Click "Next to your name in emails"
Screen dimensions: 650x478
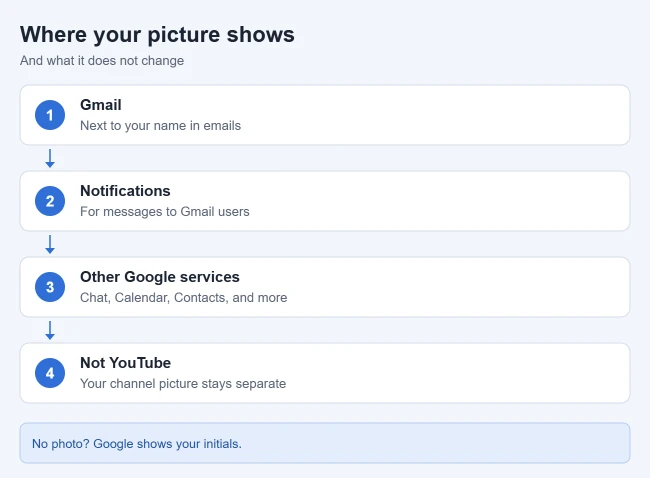coord(160,126)
